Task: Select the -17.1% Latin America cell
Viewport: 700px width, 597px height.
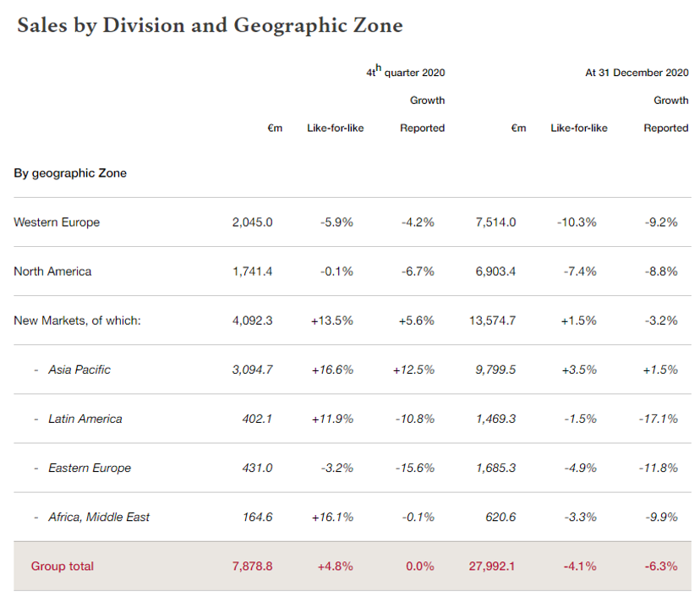Action: pos(659,419)
